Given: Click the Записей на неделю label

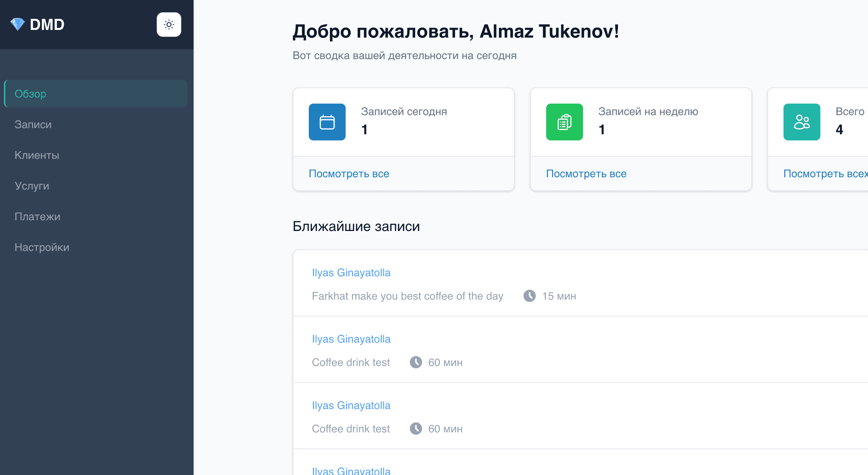Looking at the screenshot, I should tap(648, 111).
